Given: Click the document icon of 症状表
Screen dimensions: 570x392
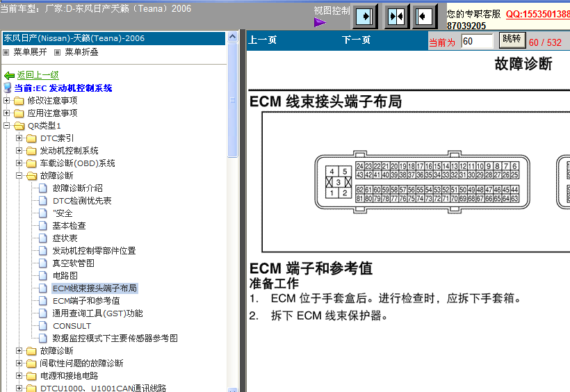Looking at the screenshot, I should tap(43, 238).
